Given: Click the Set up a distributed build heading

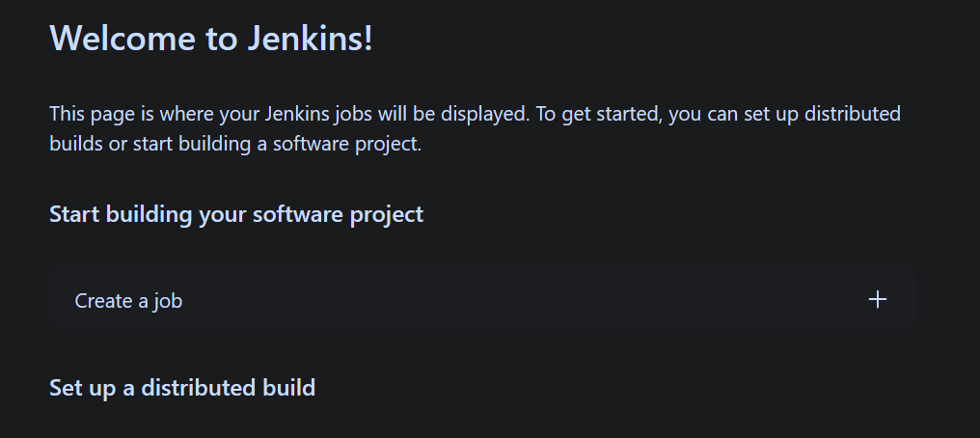Looking at the screenshot, I should (182, 388).
